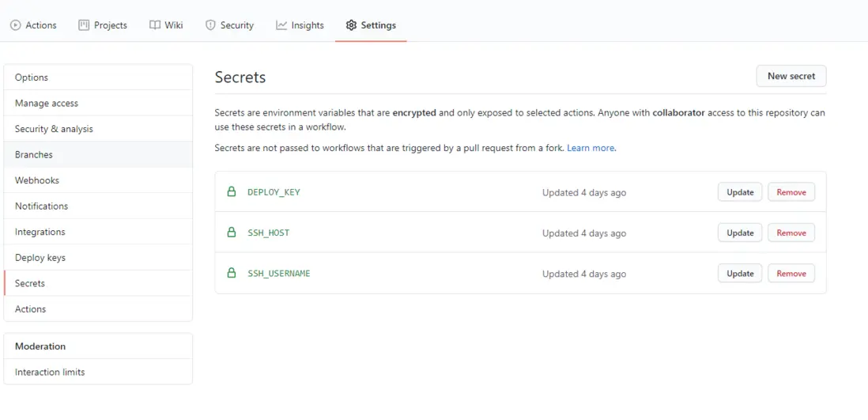This screenshot has width=868, height=420.
Task: Click the Security shield icon
Action: click(210, 25)
